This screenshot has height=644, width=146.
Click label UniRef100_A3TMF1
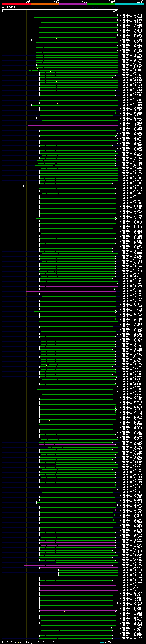[x=131, y=68]
